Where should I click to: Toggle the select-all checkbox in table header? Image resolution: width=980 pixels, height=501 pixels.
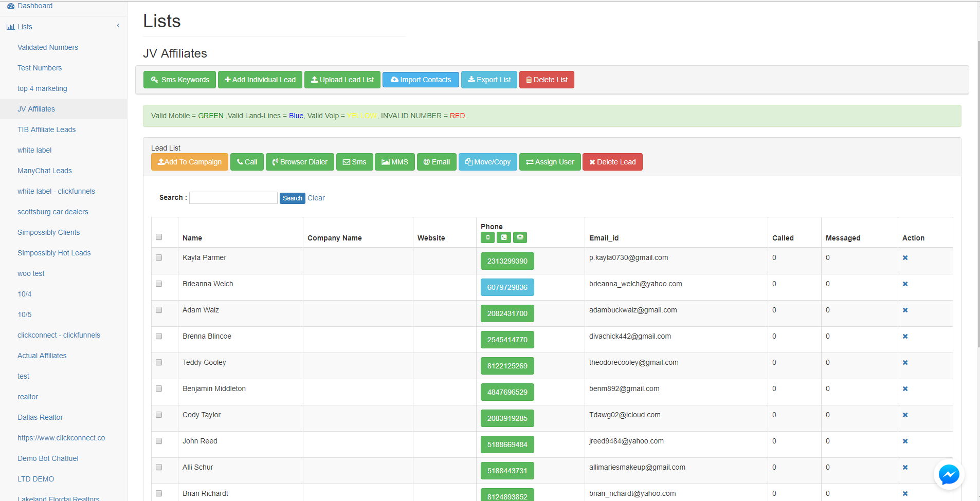point(159,237)
